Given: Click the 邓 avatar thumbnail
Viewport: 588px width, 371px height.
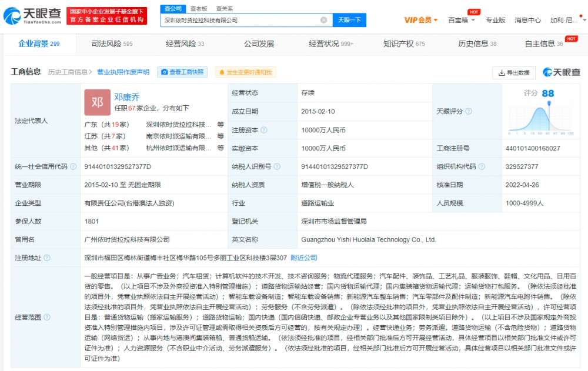Looking at the screenshot, I should pyautogui.click(x=97, y=102).
